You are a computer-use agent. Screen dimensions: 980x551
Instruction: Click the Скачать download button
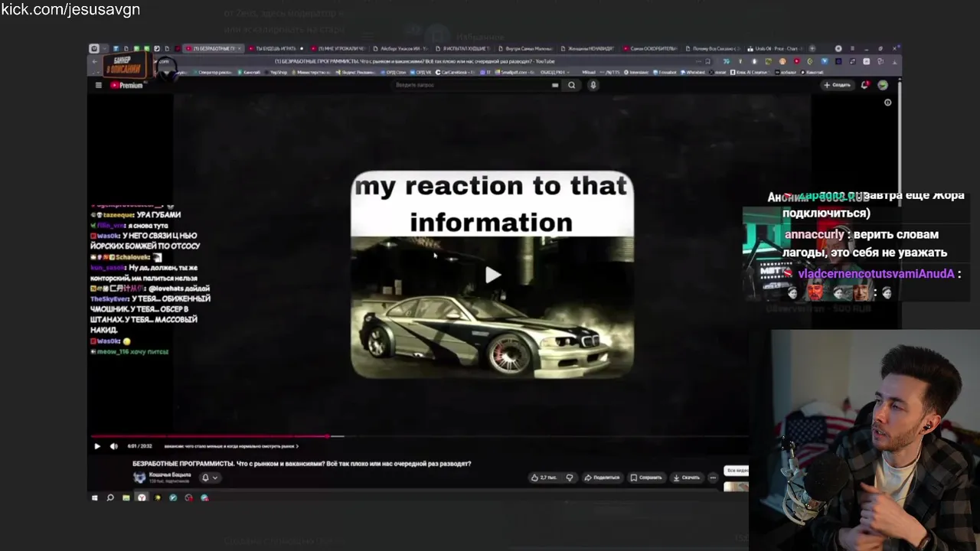tap(686, 478)
